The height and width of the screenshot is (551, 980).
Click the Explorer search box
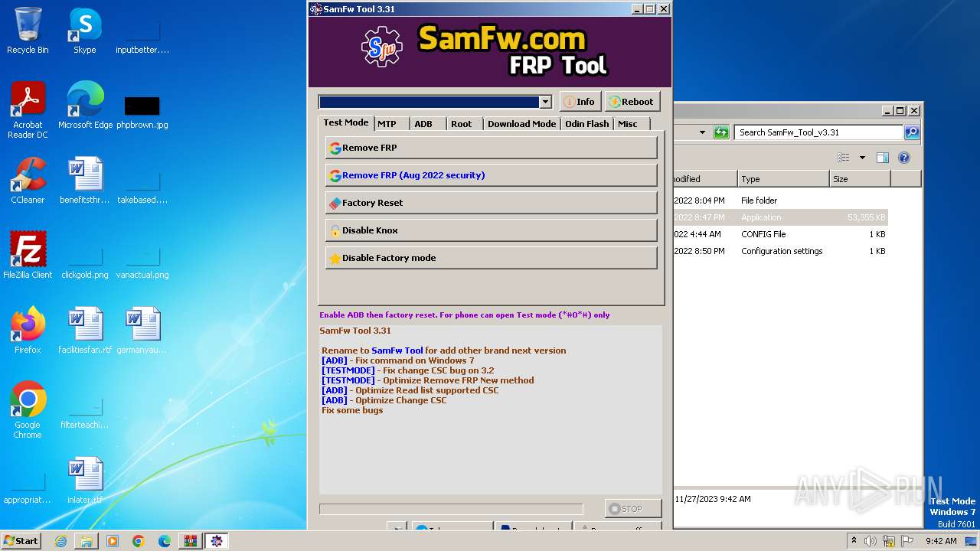tap(818, 132)
